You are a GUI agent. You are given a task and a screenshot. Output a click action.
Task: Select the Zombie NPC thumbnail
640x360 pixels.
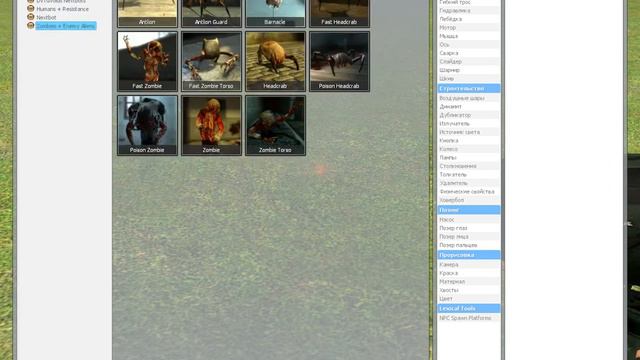[211, 125]
